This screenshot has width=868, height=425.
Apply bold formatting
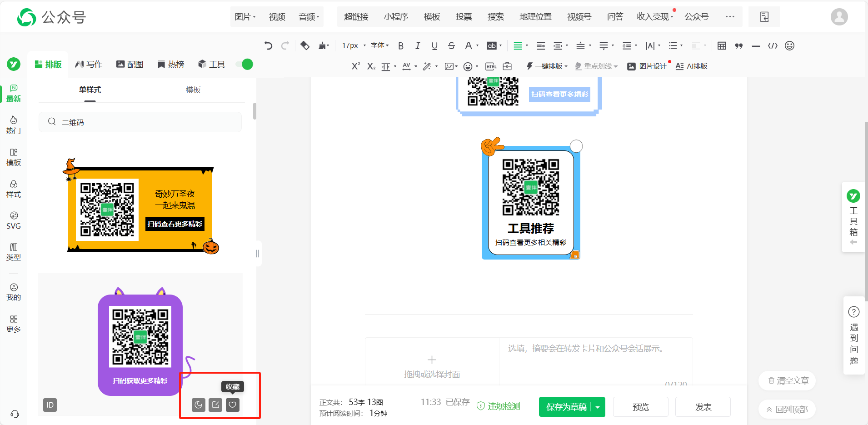tap(401, 45)
